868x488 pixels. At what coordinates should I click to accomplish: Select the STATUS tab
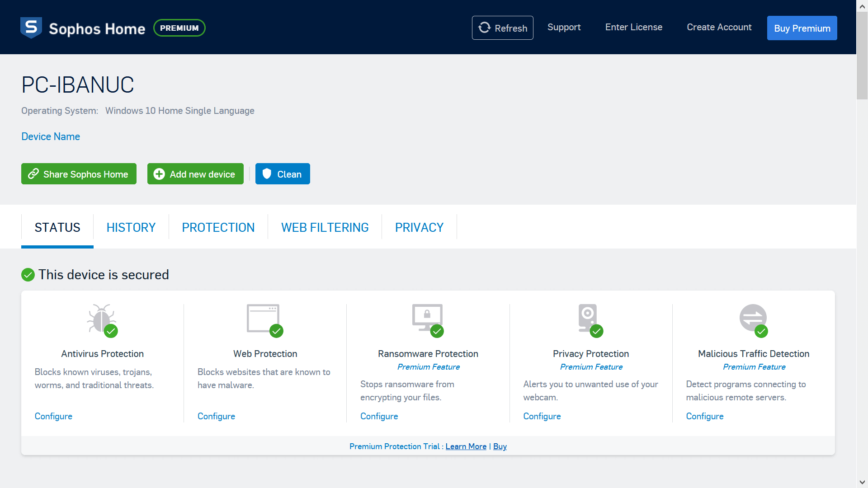click(57, 228)
